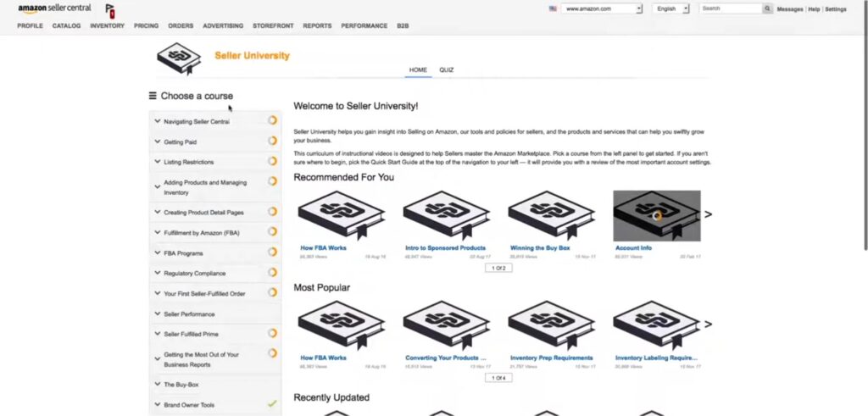Open the PERFORMANCE menu
Viewport: 868px width, 416px height.
[x=364, y=26]
